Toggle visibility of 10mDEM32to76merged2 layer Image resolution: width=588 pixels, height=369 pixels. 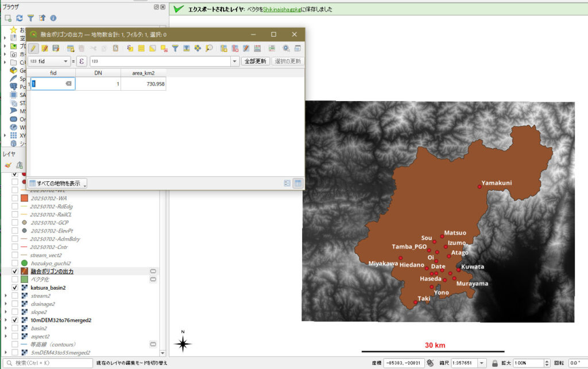15,320
